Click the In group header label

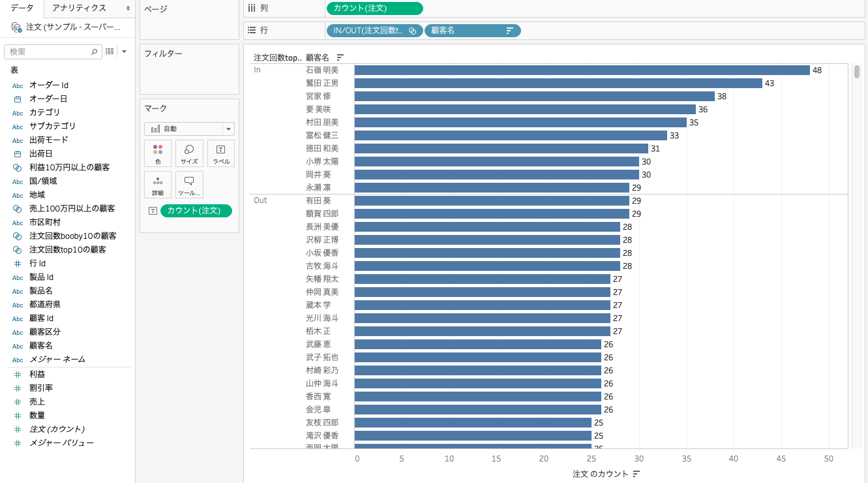pyautogui.click(x=257, y=70)
